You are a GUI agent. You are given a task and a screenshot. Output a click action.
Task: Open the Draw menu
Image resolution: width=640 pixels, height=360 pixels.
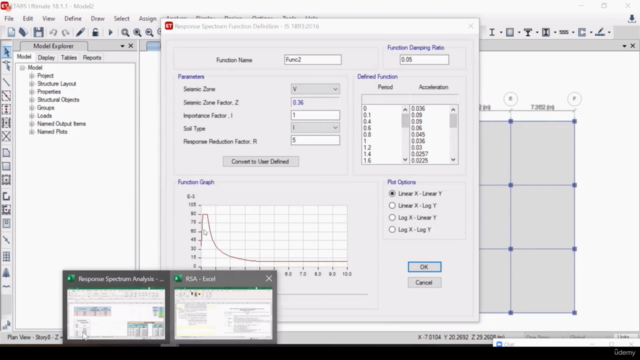pos(98,19)
